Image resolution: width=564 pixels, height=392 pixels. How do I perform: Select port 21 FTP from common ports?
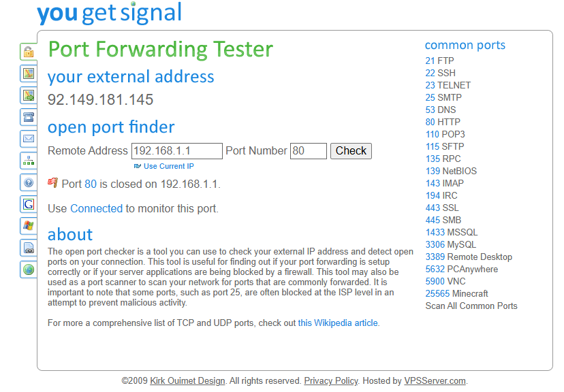pos(439,61)
